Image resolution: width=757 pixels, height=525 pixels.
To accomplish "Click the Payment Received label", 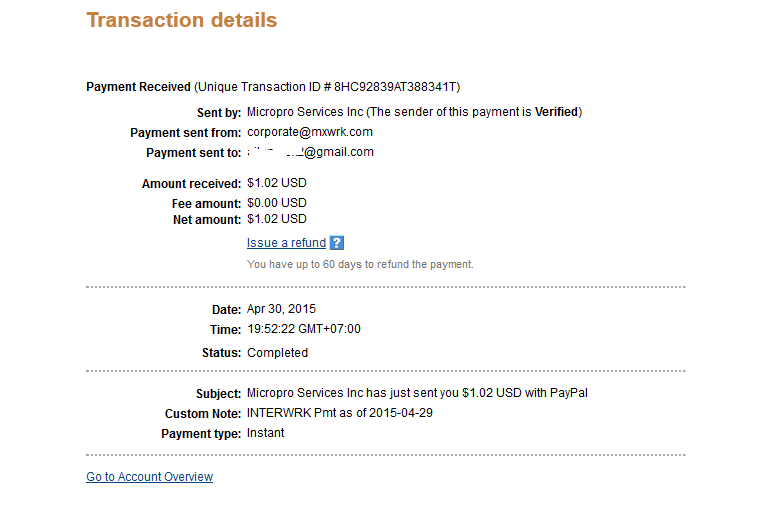I will [x=138, y=87].
